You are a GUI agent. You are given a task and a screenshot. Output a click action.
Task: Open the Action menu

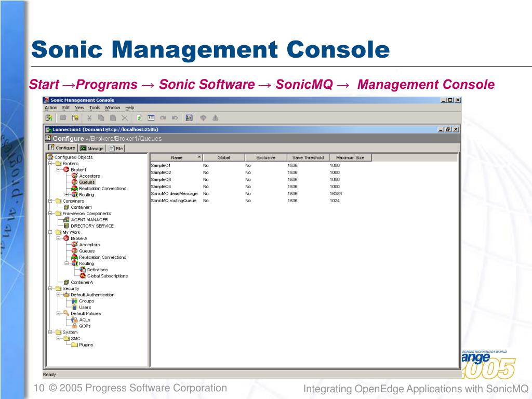click(x=51, y=108)
